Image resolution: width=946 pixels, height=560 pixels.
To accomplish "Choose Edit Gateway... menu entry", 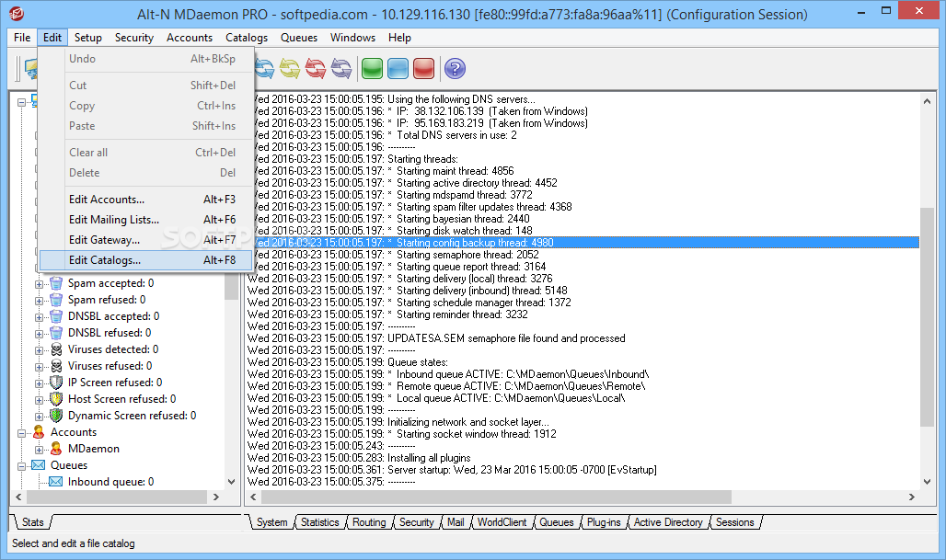I will tap(146, 240).
